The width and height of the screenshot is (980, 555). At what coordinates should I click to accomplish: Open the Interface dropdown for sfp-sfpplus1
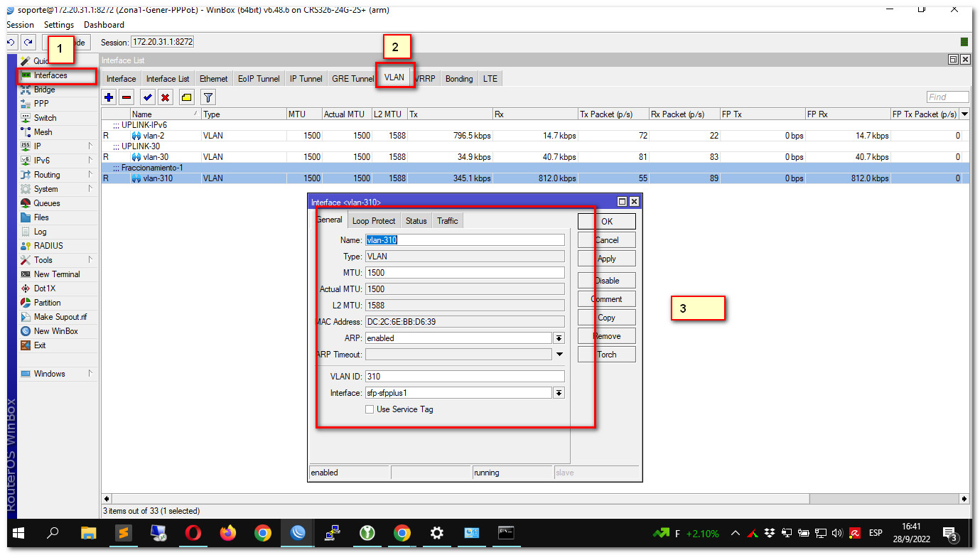click(x=559, y=393)
